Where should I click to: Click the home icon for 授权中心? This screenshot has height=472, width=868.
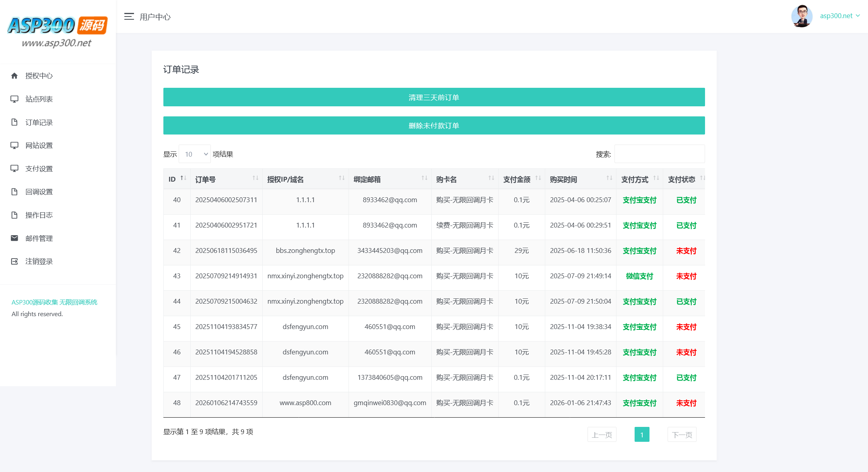pyautogui.click(x=14, y=76)
